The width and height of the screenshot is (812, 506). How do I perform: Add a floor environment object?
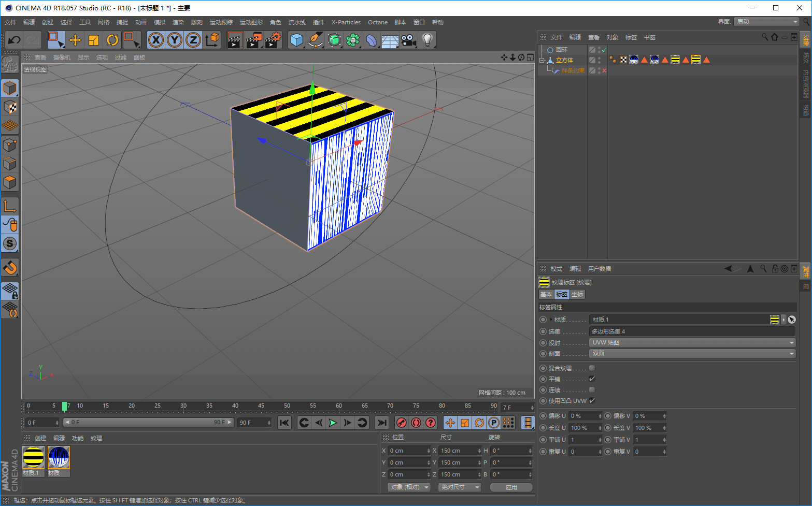pos(390,40)
